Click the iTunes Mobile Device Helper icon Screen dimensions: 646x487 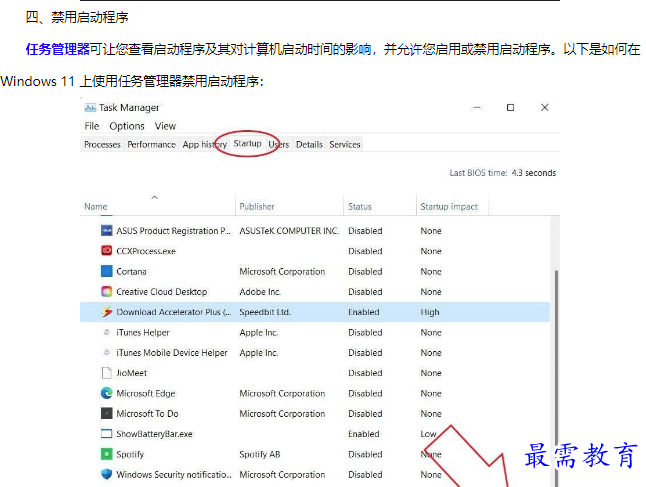(x=107, y=352)
